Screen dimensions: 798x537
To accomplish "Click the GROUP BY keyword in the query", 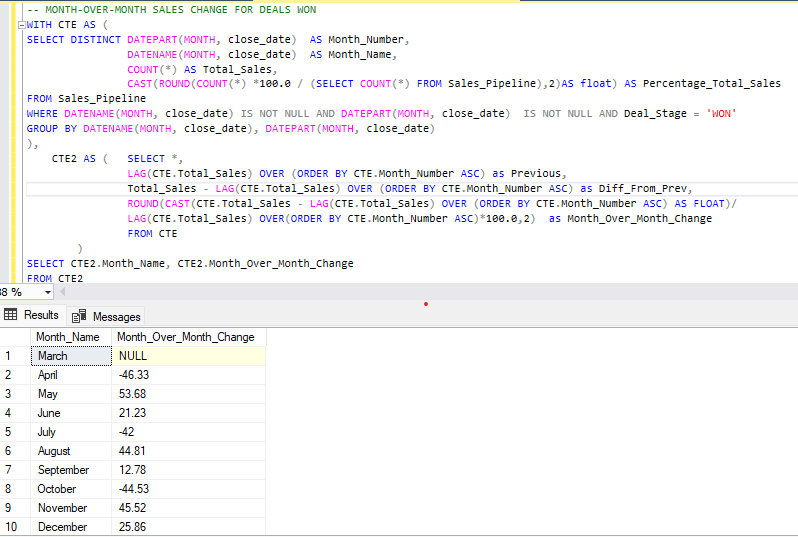I will [51, 129].
